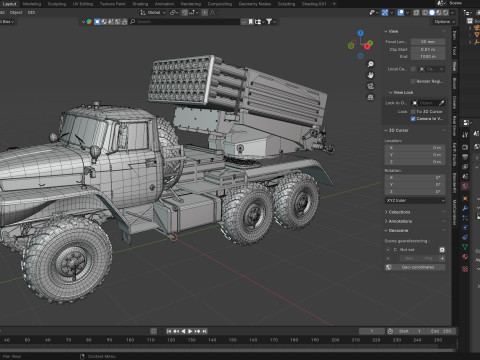Toggle the viewport overlays icon
This screenshot has height=360, width=480.
[x=400, y=13]
